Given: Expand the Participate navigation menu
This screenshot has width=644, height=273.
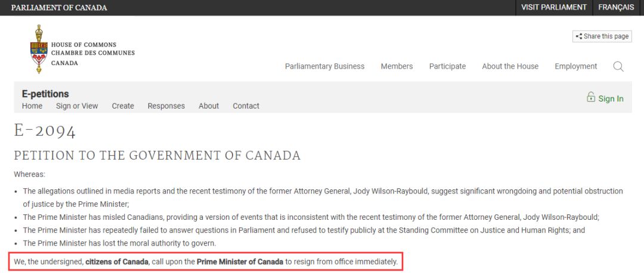Looking at the screenshot, I should pyautogui.click(x=447, y=66).
